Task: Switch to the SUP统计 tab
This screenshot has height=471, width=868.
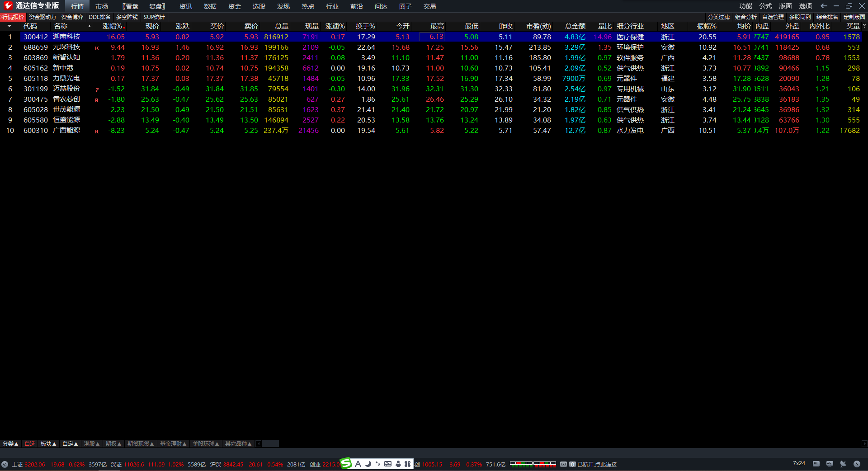Action: [x=154, y=17]
